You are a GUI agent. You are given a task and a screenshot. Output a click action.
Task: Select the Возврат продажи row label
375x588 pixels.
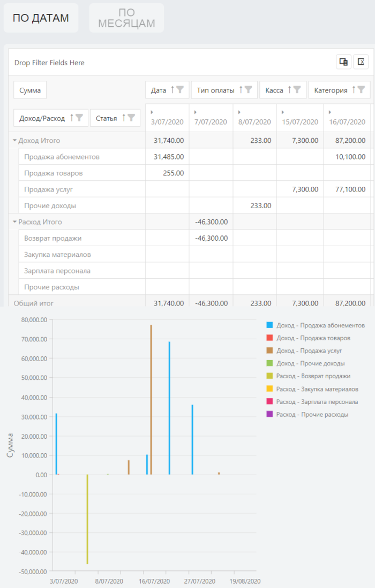point(52,238)
